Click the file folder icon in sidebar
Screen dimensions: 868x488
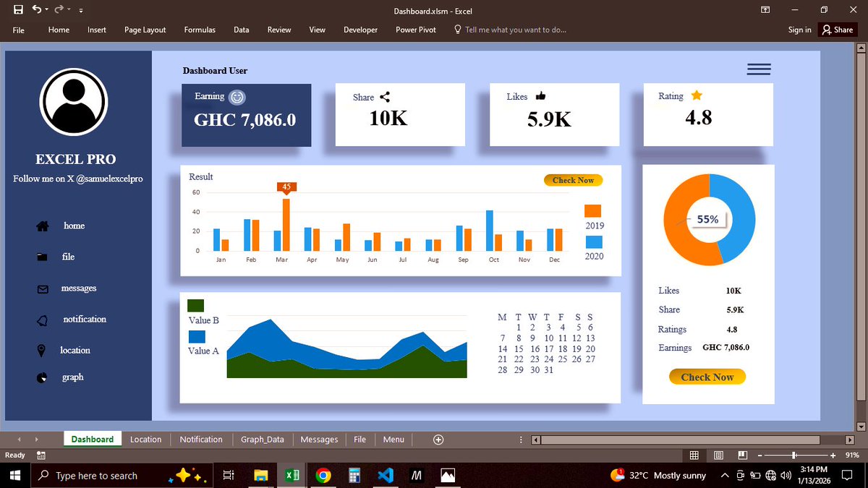(x=42, y=257)
